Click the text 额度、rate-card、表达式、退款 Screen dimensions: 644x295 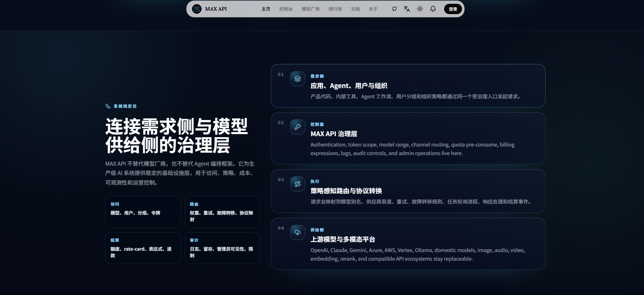click(x=141, y=252)
